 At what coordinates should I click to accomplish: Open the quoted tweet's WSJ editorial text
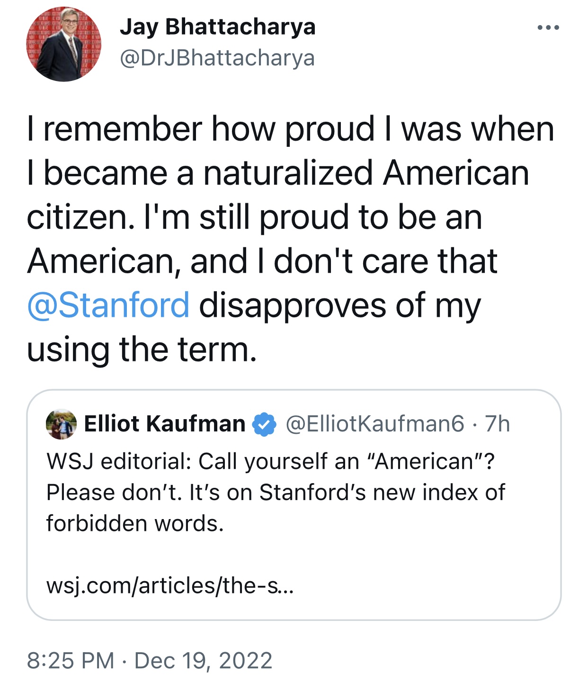coord(276,492)
